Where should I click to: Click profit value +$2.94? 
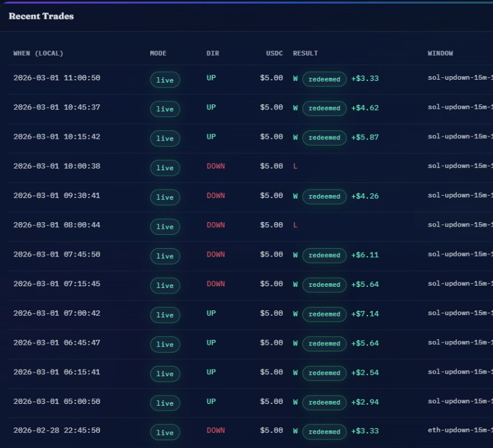365,402
